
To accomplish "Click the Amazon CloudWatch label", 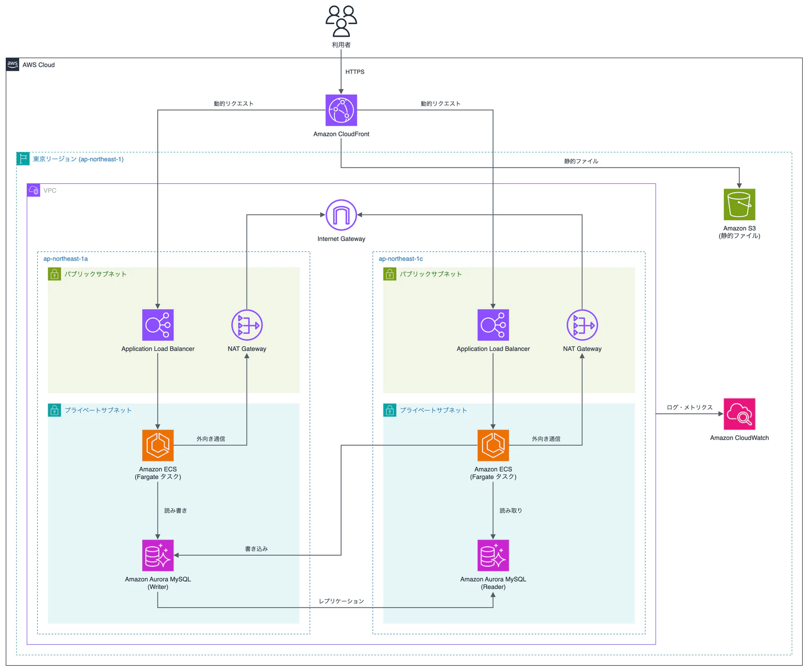I will (x=739, y=438).
